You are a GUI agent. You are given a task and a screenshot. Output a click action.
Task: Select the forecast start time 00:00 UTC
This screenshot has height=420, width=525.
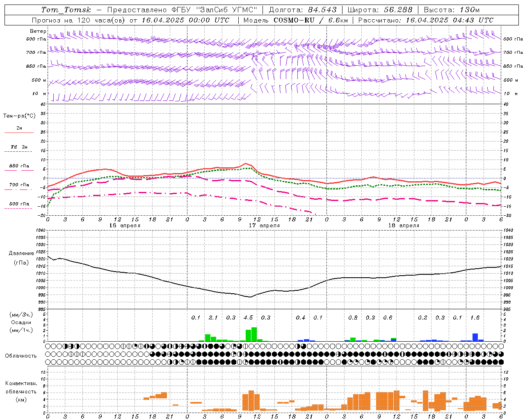tap(209, 20)
